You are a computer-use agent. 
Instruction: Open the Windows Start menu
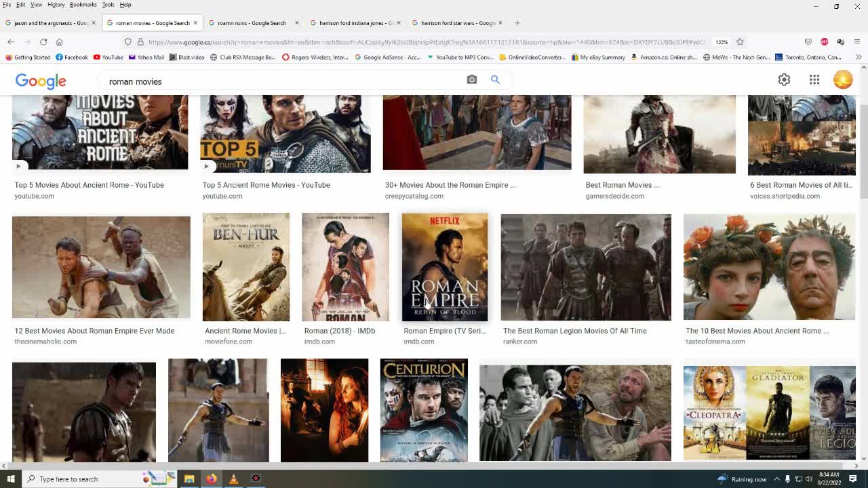coord(11,479)
